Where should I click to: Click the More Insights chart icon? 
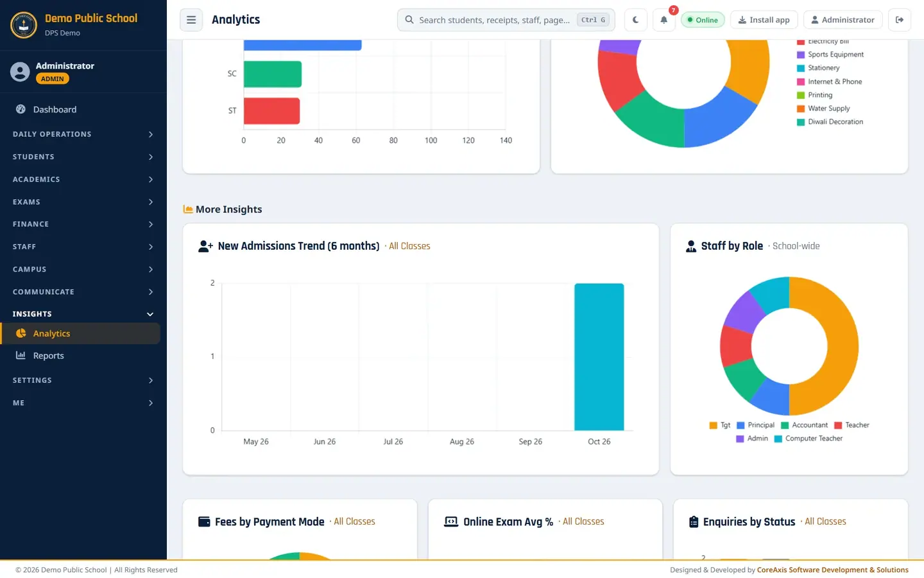(188, 209)
